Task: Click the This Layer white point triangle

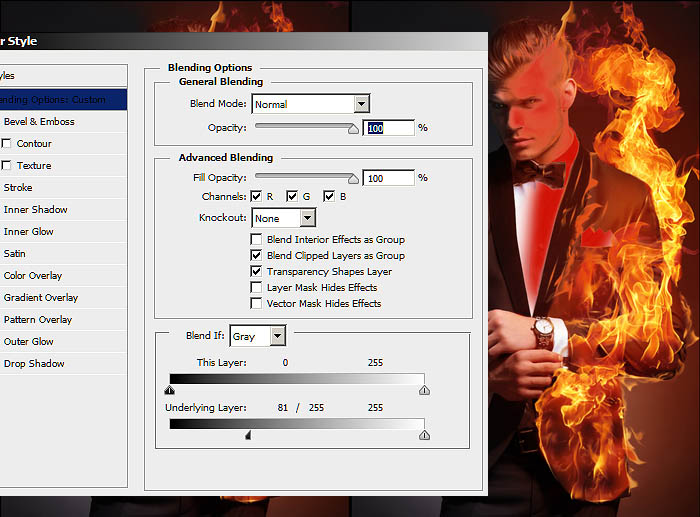Action: (x=424, y=390)
